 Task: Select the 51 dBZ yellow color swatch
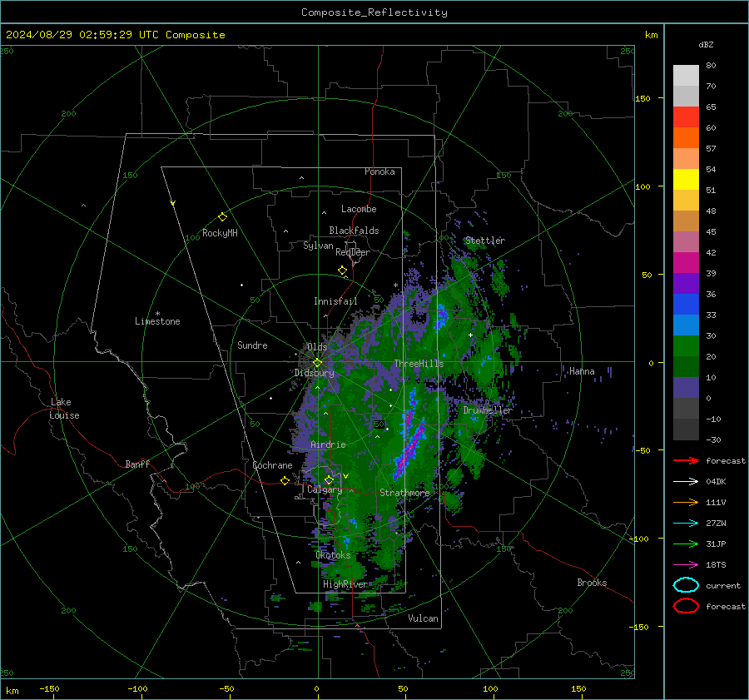coord(686,180)
